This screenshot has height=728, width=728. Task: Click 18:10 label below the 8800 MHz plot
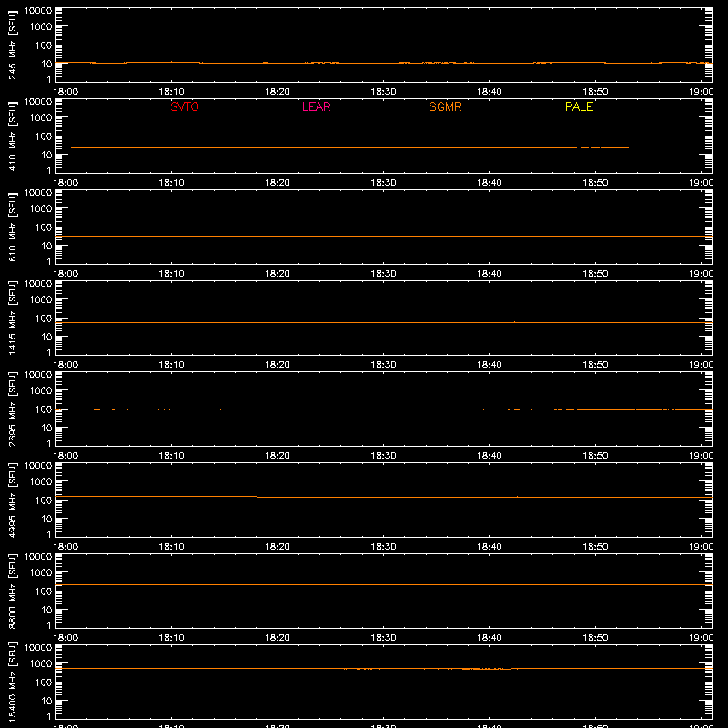(x=171, y=638)
